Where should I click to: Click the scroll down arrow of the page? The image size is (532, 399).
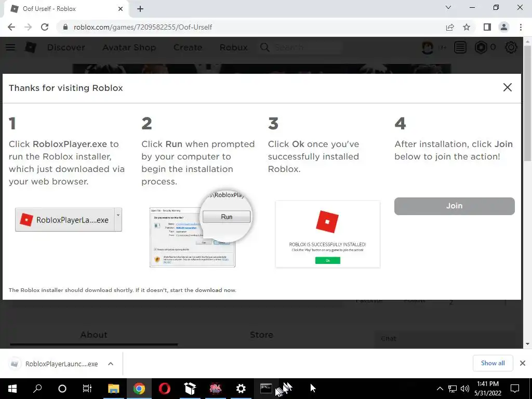click(x=527, y=344)
